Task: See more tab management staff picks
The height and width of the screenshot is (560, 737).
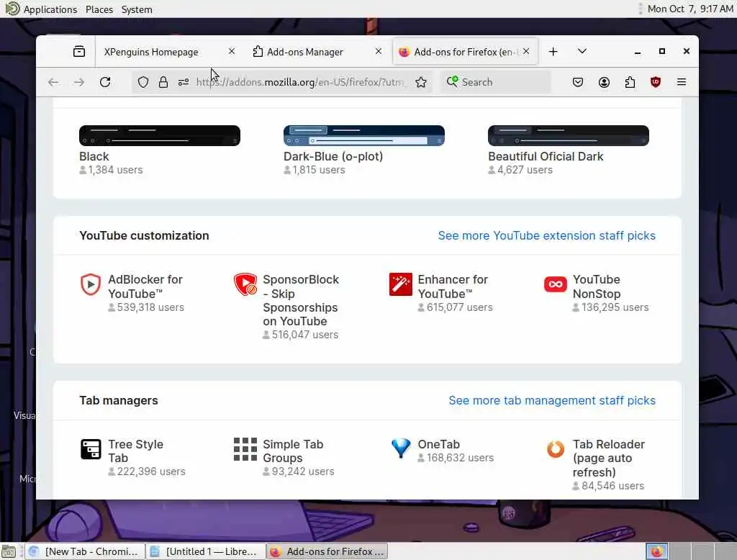Action: point(552,401)
